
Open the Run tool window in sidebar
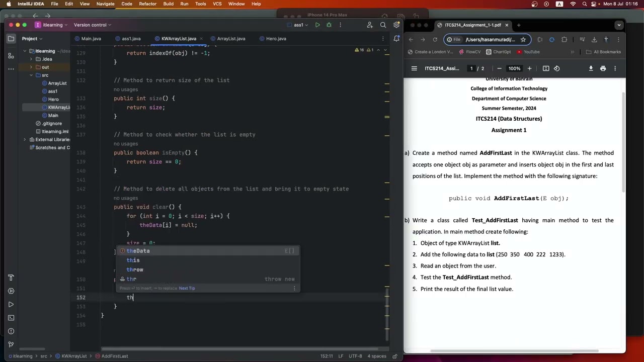11,304
